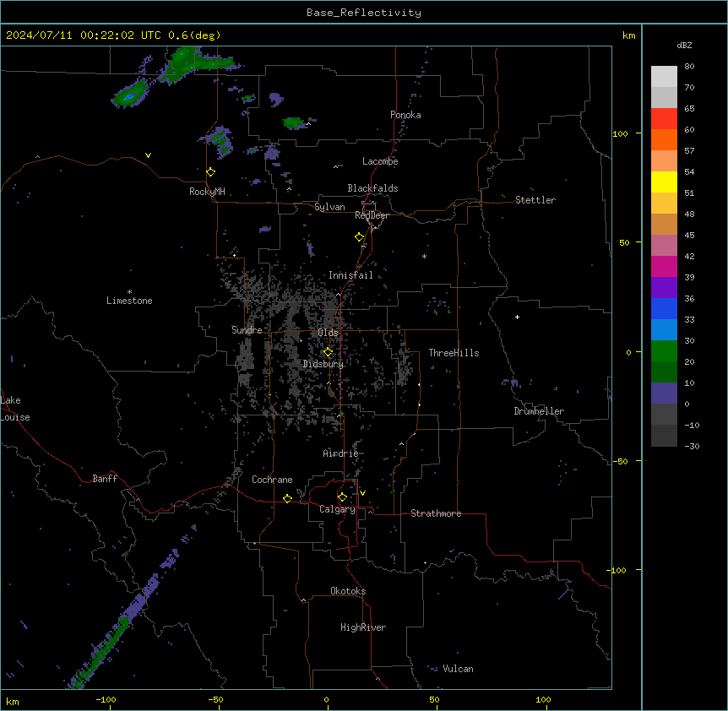The height and width of the screenshot is (711, 728).
Task: Click the Calgary city label
Action: [x=337, y=509]
